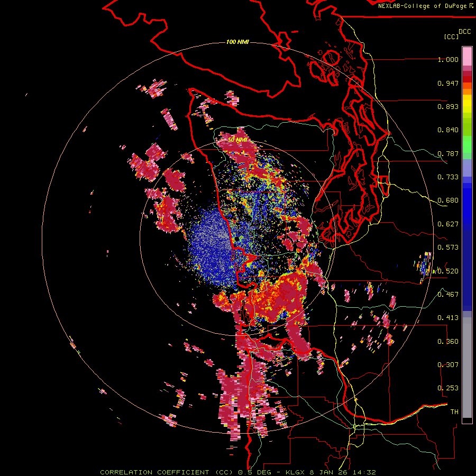Click the 0.520 color scale value

[448, 271]
